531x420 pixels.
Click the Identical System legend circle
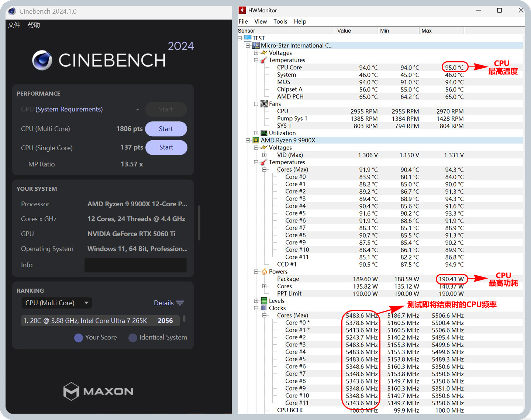pyautogui.click(x=133, y=338)
